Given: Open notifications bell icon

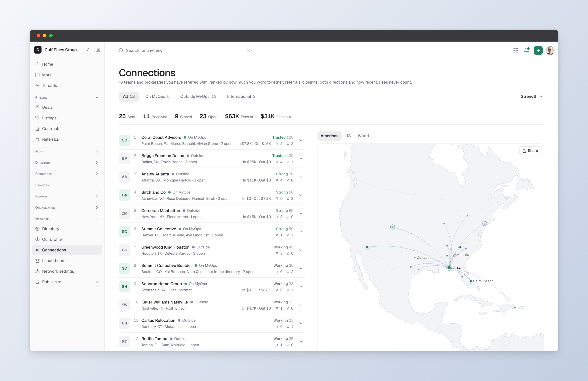Looking at the screenshot, I should (x=526, y=50).
